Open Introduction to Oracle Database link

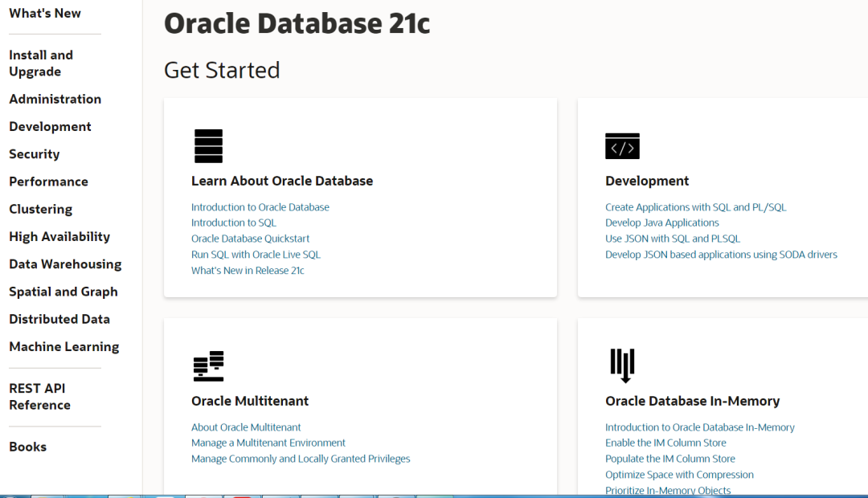coord(260,207)
